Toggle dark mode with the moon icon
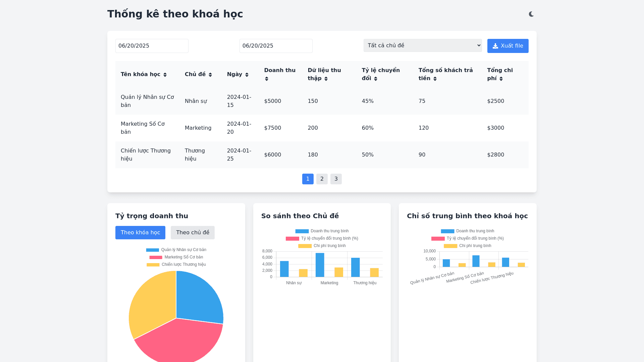 pyautogui.click(x=531, y=14)
